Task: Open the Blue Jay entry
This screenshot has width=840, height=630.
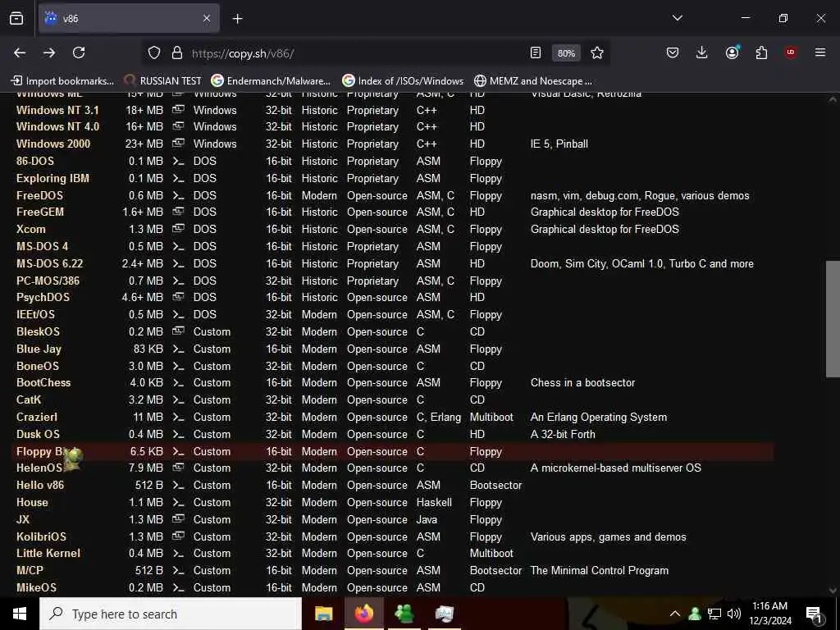Action: click(x=39, y=349)
